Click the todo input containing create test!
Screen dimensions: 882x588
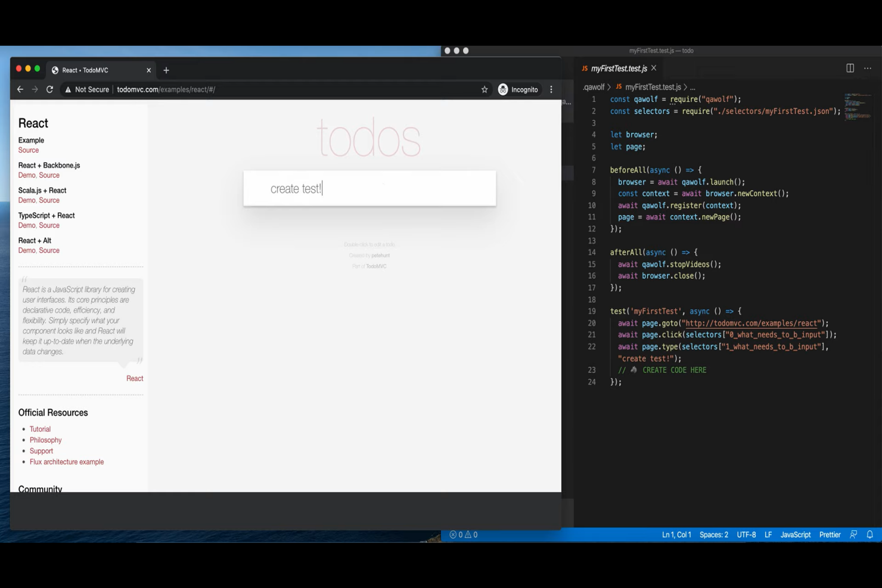click(x=369, y=188)
